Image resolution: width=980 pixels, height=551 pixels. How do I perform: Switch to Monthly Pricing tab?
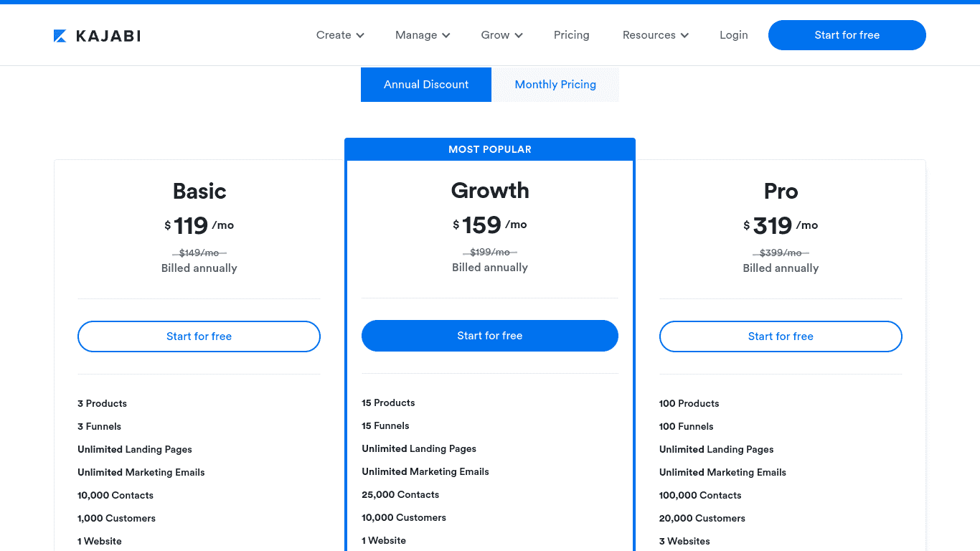(555, 85)
